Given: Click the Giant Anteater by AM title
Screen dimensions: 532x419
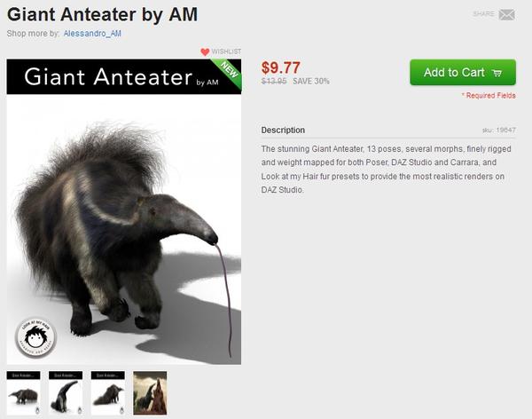Looking at the screenshot, I should tap(102, 14).
